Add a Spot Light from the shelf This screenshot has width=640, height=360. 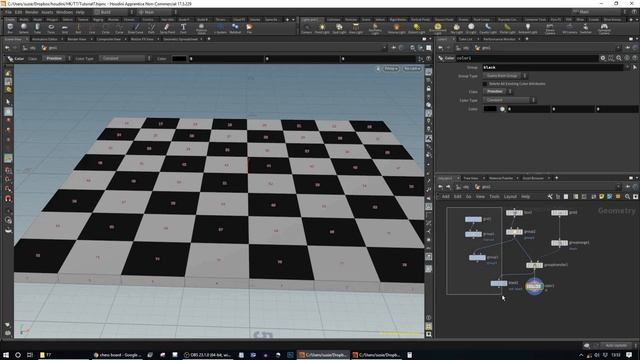(339, 29)
